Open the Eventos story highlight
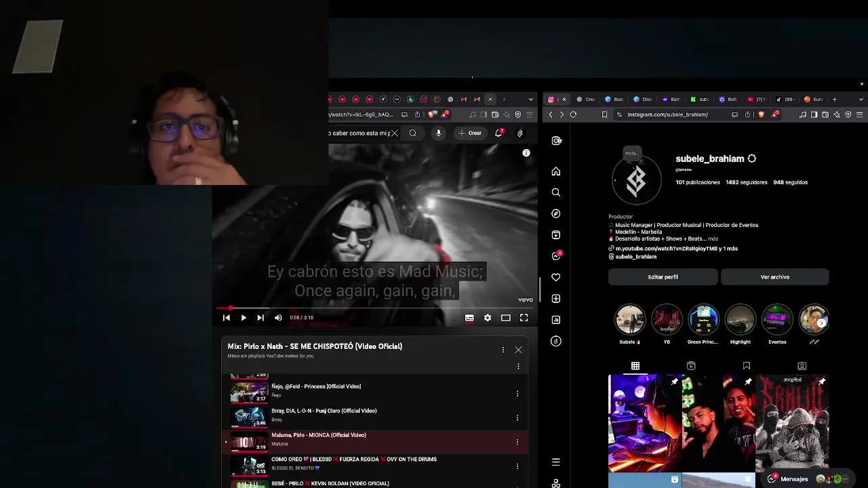 point(777,320)
